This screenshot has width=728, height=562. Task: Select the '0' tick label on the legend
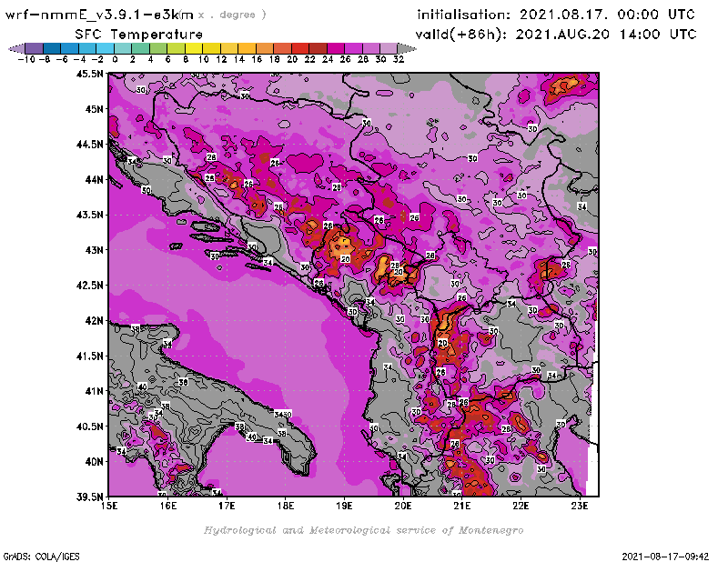pos(115,59)
